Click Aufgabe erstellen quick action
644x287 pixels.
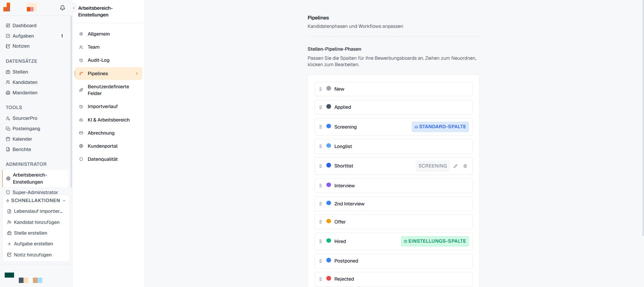click(36, 244)
